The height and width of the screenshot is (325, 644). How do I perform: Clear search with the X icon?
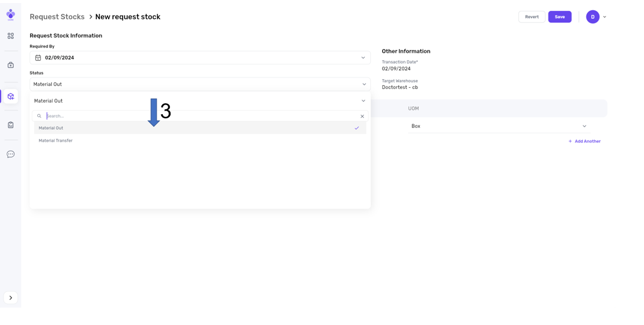362,116
